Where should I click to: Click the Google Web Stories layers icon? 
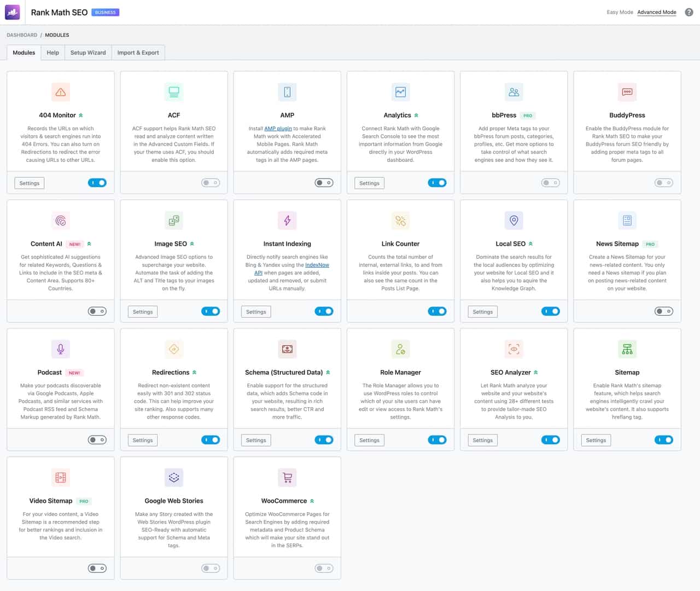(174, 478)
